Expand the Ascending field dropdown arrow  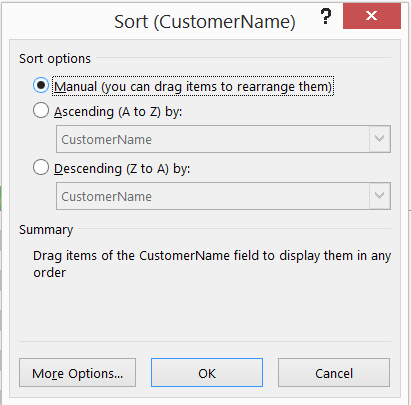pos(380,139)
